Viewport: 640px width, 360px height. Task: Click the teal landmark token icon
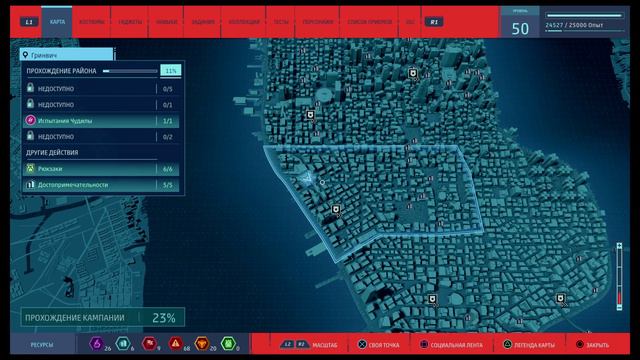click(x=123, y=344)
